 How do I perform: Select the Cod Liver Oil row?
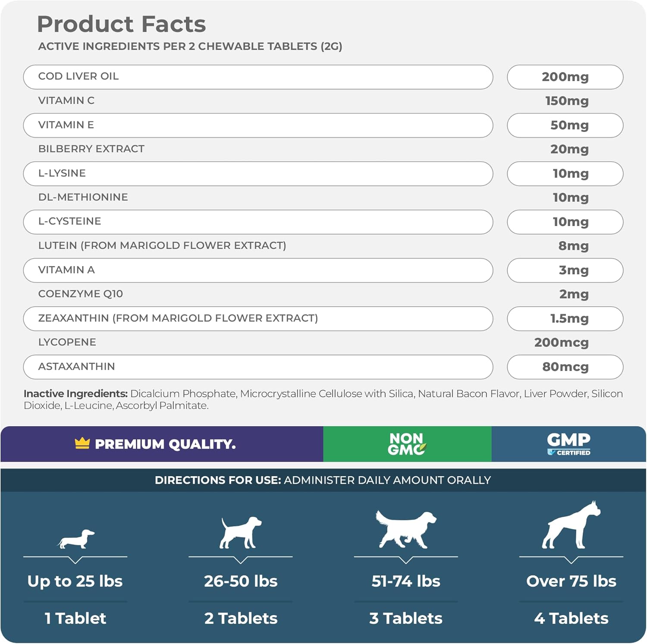click(258, 77)
